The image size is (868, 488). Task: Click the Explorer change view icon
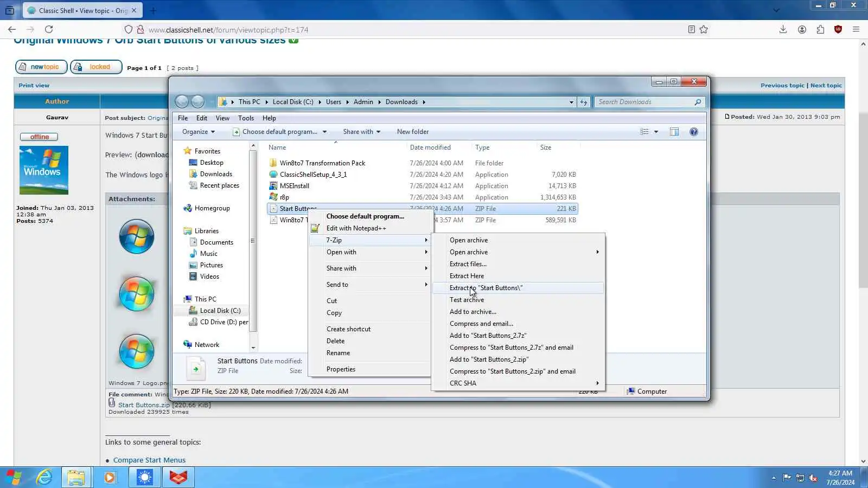(644, 132)
